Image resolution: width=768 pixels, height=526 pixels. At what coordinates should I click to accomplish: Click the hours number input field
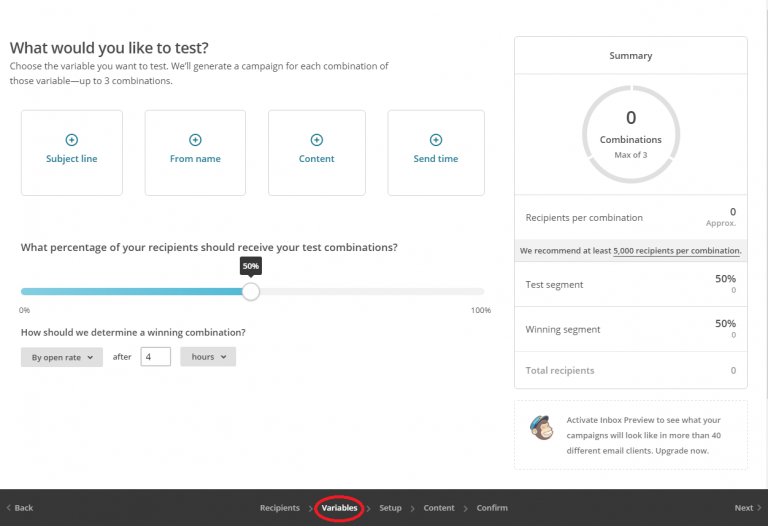coord(155,357)
